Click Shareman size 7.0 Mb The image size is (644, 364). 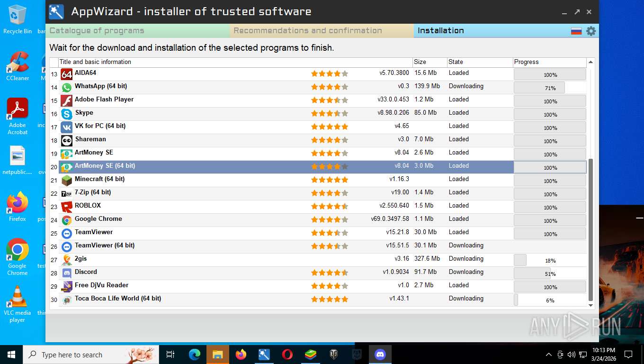(424, 139)
